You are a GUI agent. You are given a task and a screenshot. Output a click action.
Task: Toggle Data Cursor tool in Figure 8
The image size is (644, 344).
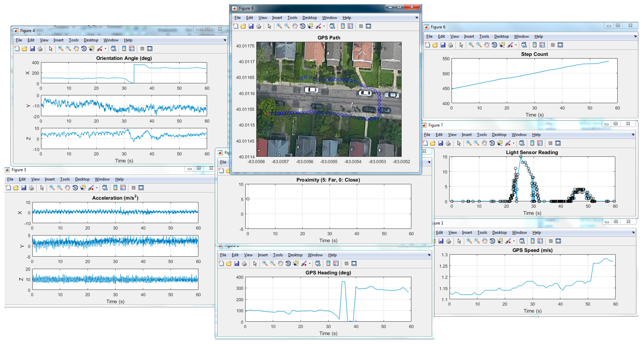(310, 26)
